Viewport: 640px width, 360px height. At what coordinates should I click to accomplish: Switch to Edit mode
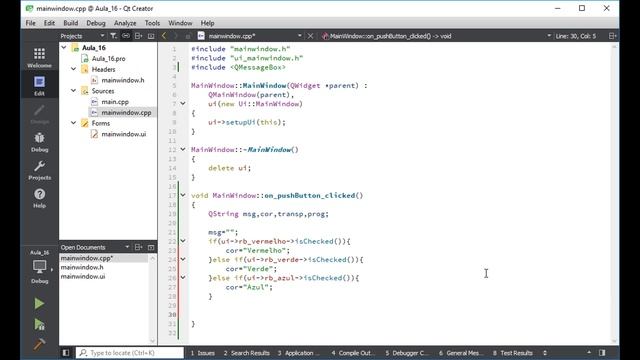[x=40, y=85]
